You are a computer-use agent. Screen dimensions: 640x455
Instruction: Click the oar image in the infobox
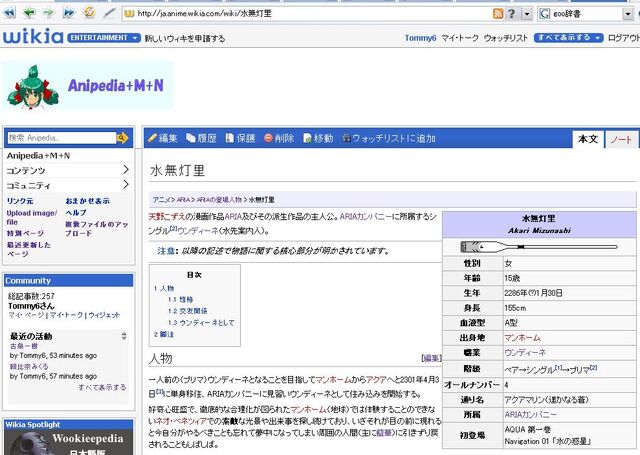pyautogui.click(x=539, y=247)
